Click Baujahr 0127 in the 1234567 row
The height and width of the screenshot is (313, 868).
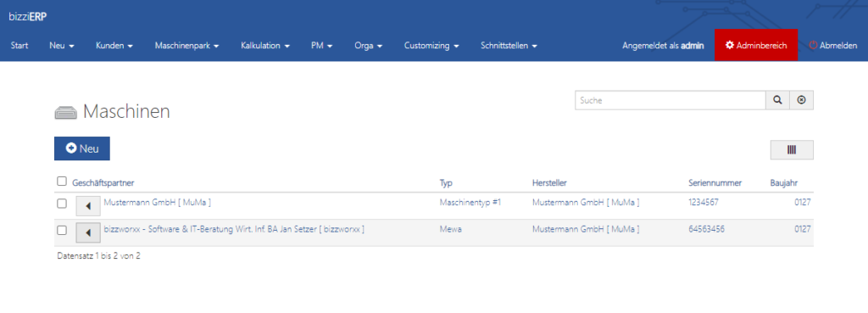point(803,202)
